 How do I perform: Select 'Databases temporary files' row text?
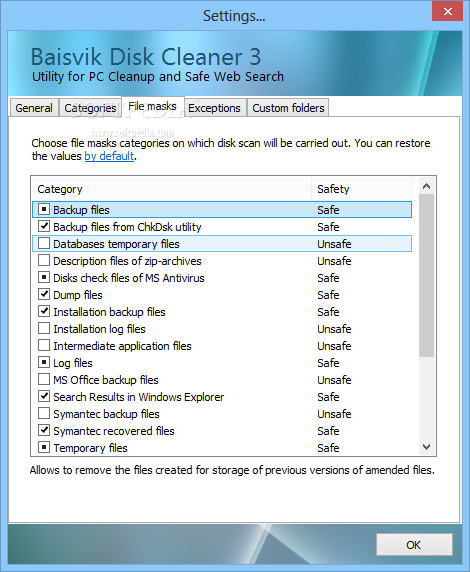116,244
